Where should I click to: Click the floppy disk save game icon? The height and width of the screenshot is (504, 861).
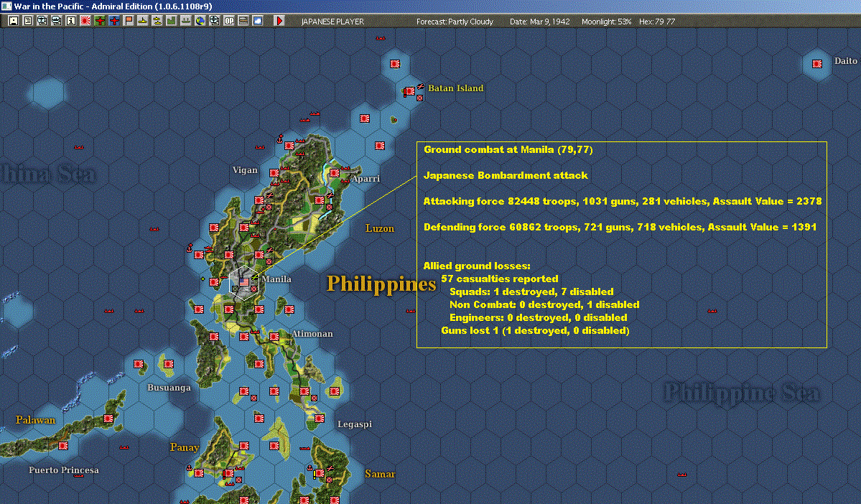coord(14,21)
